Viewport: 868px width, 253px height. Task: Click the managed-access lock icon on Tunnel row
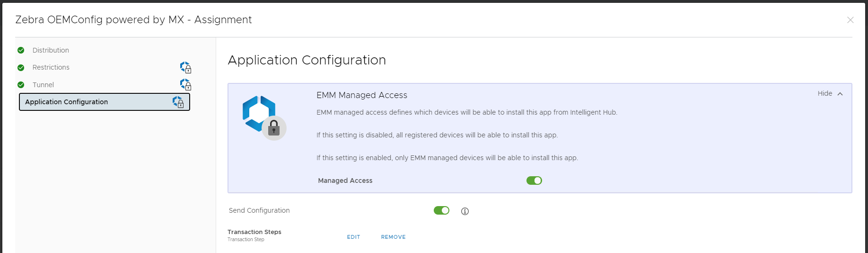click(x=186, y=85)
